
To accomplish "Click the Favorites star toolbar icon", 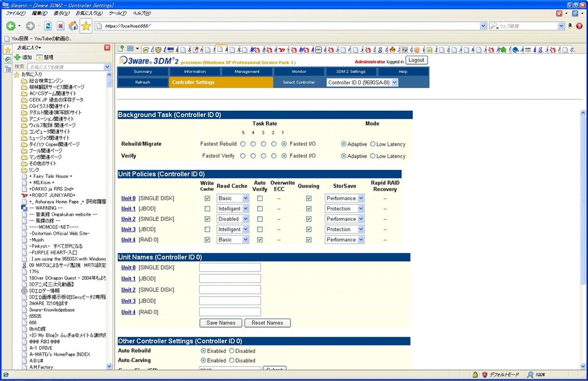I will (86, 26).
